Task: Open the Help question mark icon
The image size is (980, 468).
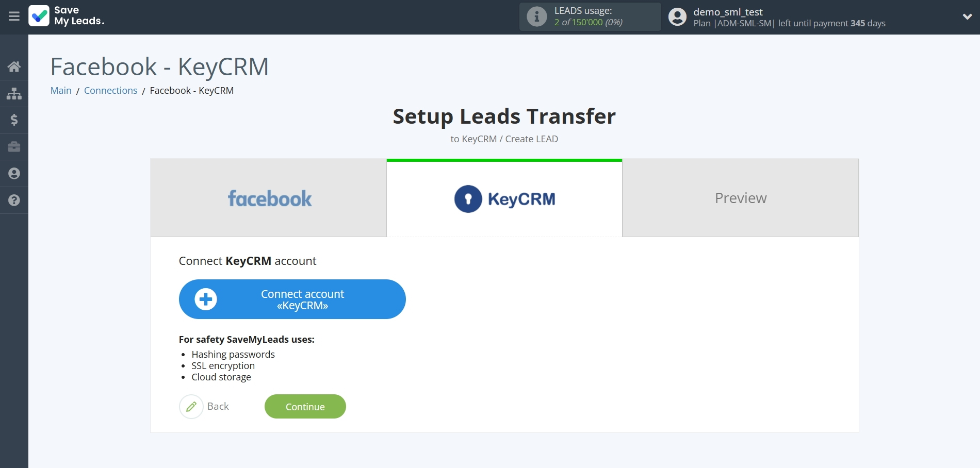Action: pyautogui.click(x=14, y=200)
